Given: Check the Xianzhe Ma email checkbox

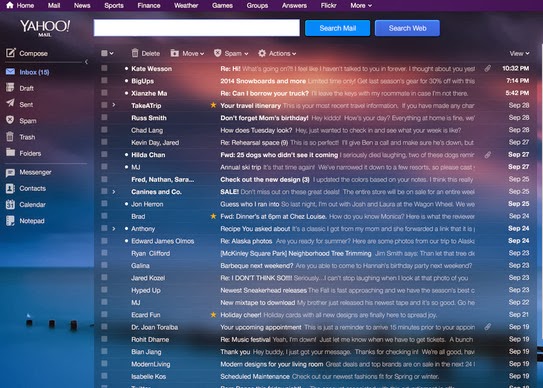Looking at the screenshot, I should click(x=104, y=93).
